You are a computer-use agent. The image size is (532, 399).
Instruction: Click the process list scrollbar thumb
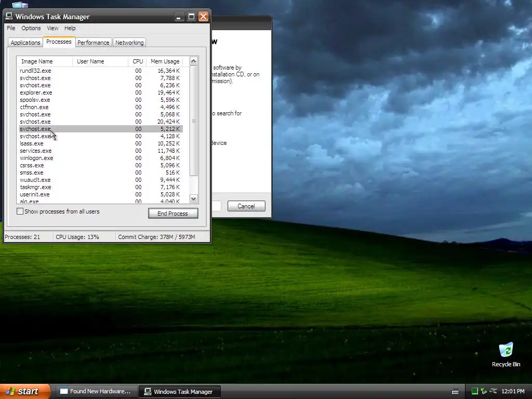click(x=194, y=121)
